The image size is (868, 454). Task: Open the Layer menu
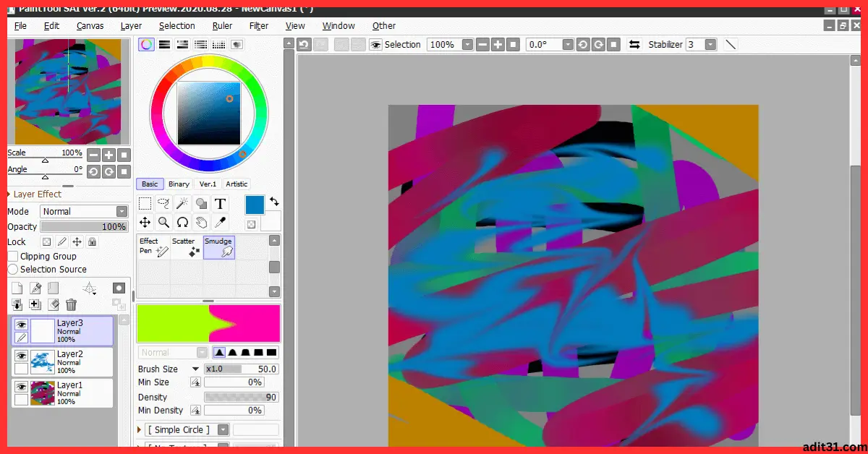point(131,25)
